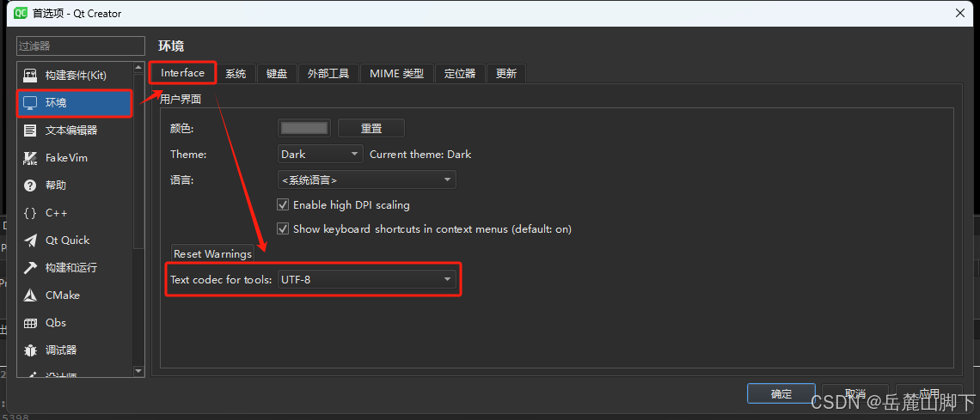Click the 环境 monitor icon
This screenshot has width=980, height=420.
click(30, 103)
